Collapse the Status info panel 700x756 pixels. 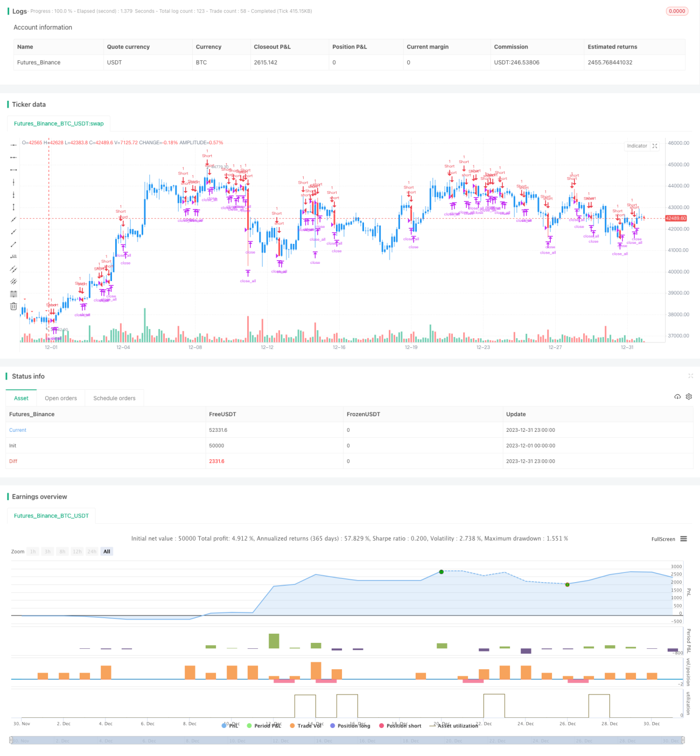[x=690, y=376]
